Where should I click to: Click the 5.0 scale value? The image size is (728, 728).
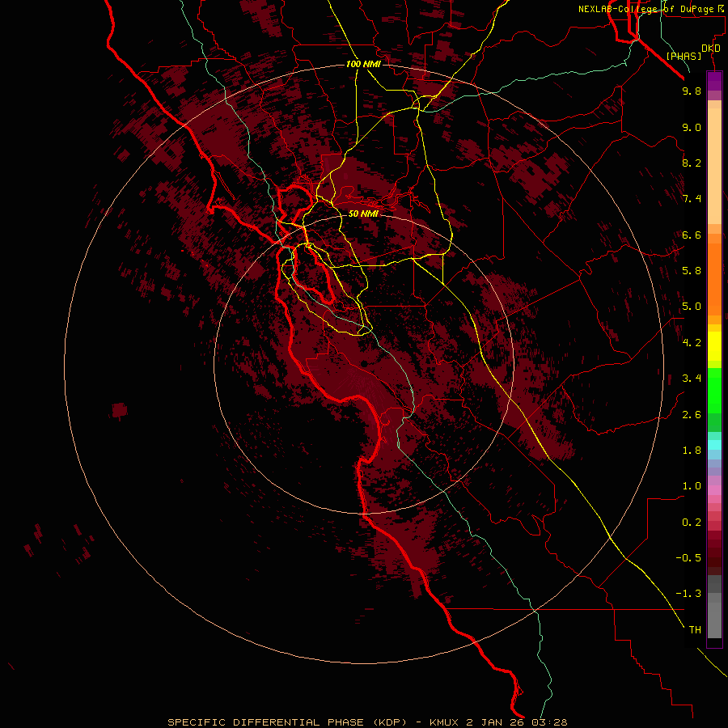pyautogui.click(x=692, y=307)
